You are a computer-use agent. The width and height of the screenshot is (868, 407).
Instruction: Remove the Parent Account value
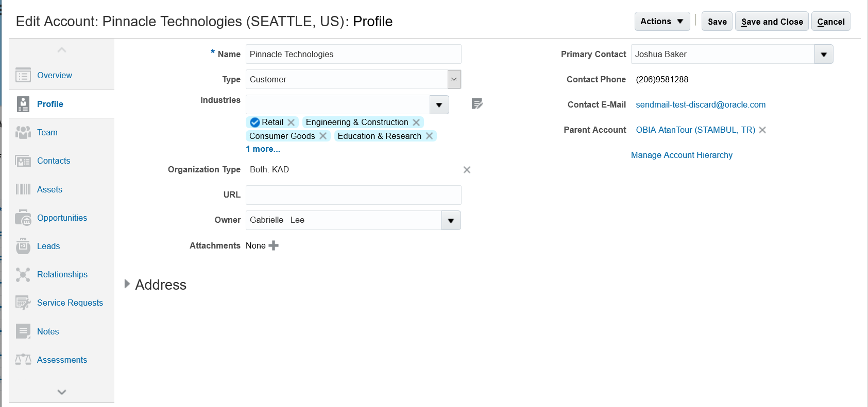[762, 130]
